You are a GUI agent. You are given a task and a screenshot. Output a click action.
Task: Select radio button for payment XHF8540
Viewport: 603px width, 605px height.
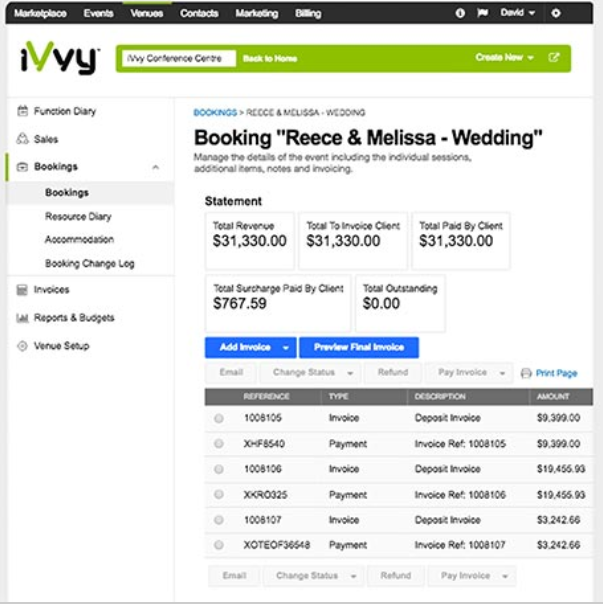click(x=219, y=444)
